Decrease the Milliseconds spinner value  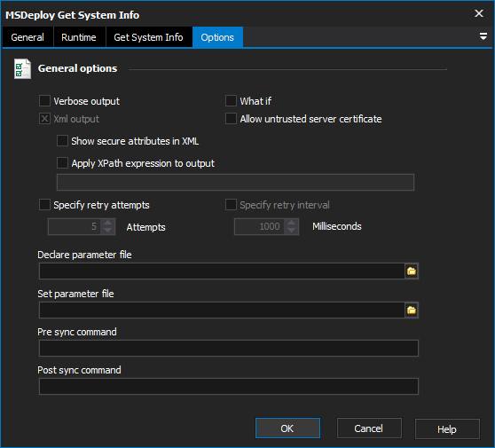[x=291, y=231]
